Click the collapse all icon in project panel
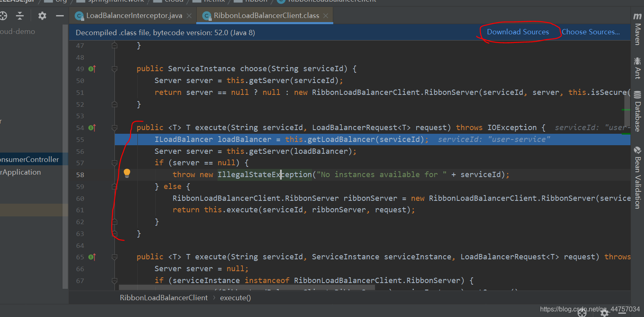This screenshot has width=644, height=317. tap(20, 16)
